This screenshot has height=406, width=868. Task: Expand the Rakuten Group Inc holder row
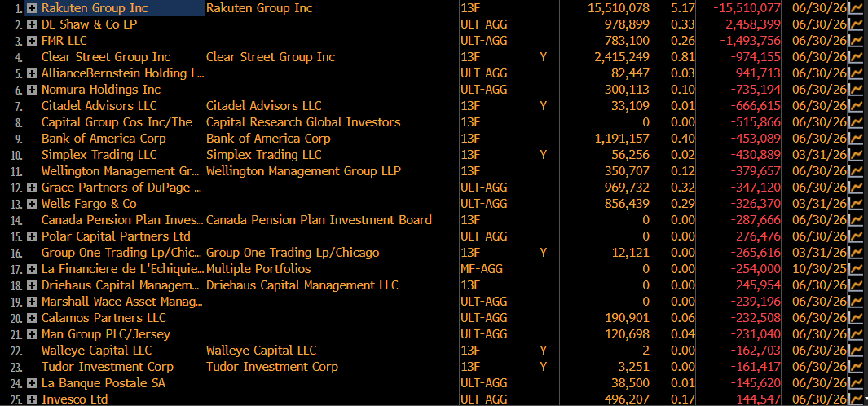coord(32,8)
